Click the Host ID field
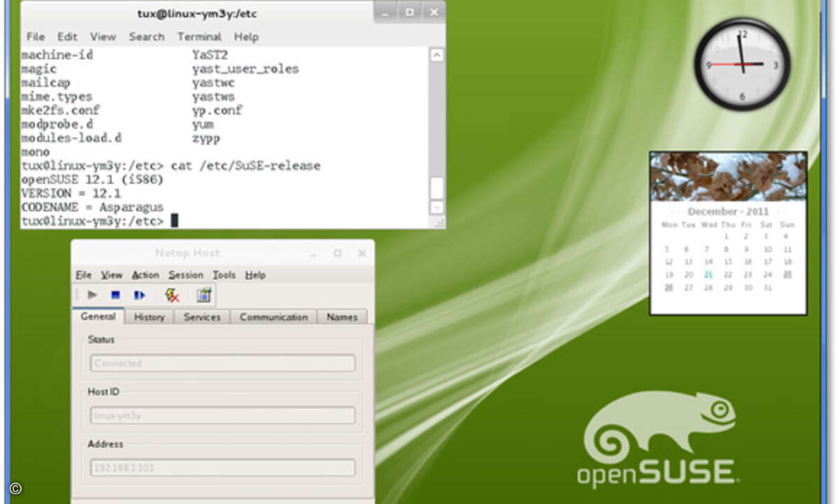The width and height of the screenshot is (840, 504). pyautogui.click(x=223, y=415)
